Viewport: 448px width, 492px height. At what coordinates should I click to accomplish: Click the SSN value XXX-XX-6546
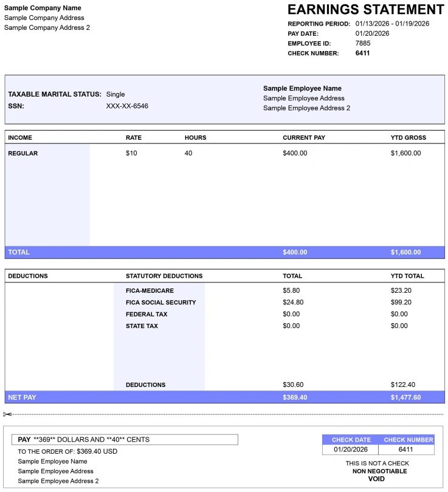pyautogui.click(x=127, y=106)
